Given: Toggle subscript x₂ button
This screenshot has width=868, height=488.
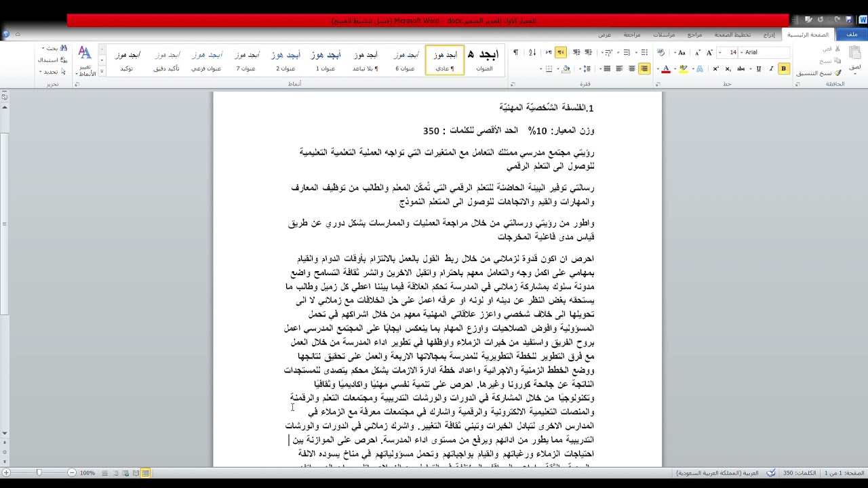Looking at the screenshot, I should (x=728, y=68).
